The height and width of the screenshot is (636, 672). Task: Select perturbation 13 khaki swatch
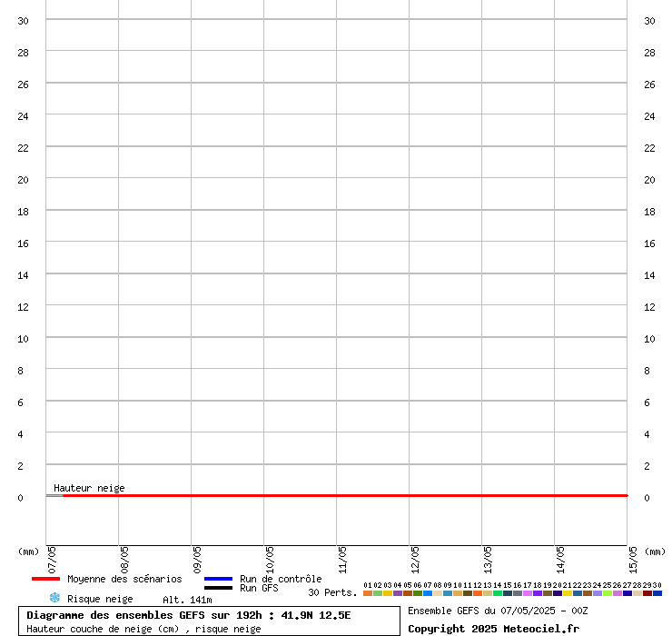[488, 593]
